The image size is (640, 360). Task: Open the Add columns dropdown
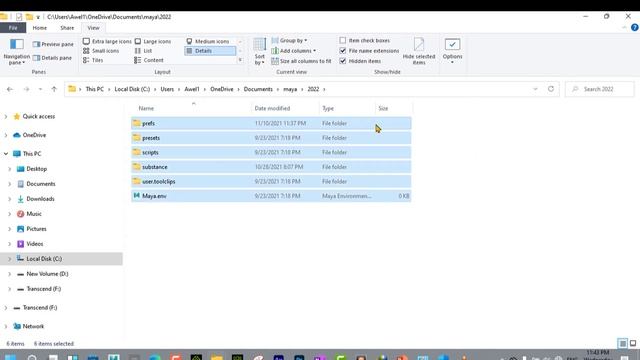point(293,51)
